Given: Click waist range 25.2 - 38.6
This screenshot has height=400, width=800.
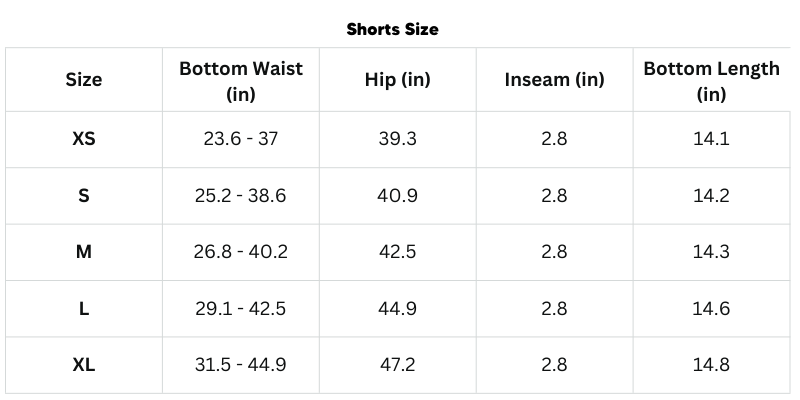Looking at the screenshot, I should (241, 196).
